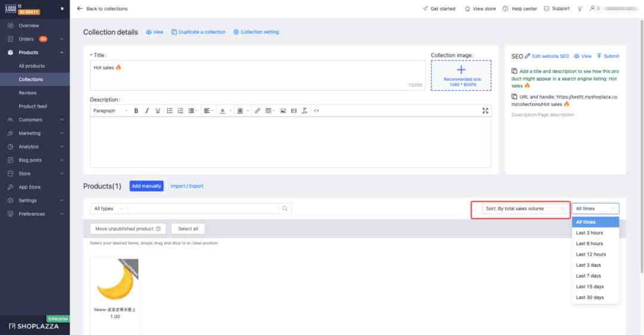Open the Sort: By total sales volume dropdown
Screen dimensions: 644x335
pyautogui.click(x=525, y=208)
